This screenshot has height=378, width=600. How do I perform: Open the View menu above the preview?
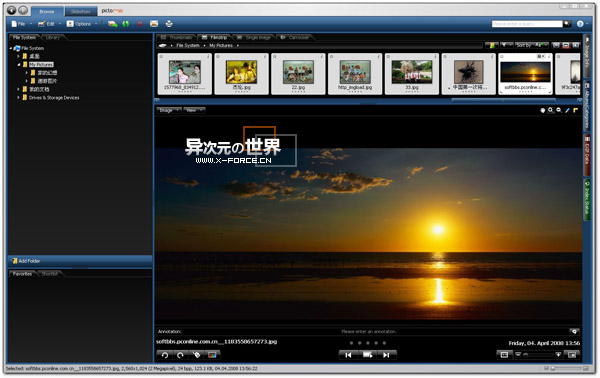pos(194,110)
